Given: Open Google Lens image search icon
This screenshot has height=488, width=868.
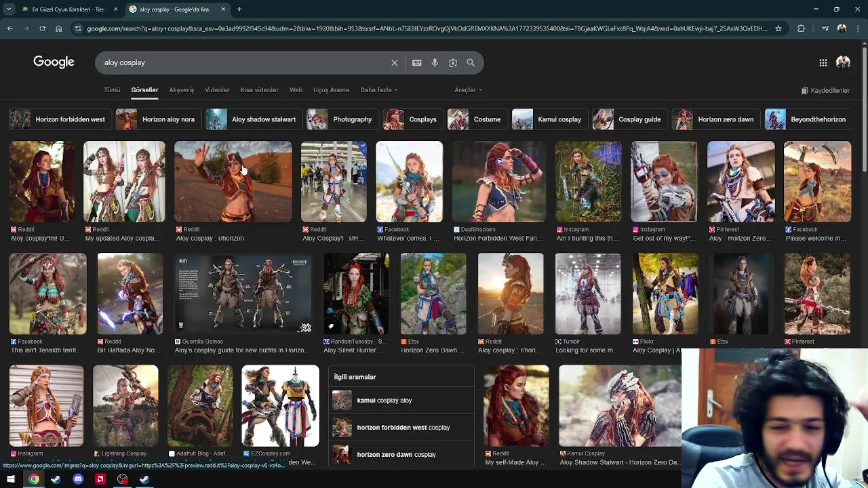Looking at the screenshot, I should 453,62.
